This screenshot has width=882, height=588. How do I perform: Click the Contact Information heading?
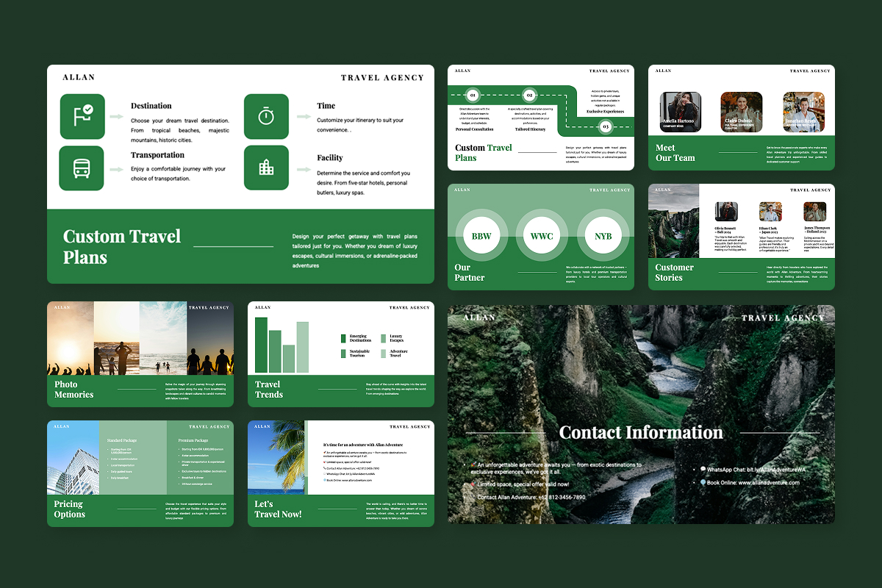click(641, 433)
